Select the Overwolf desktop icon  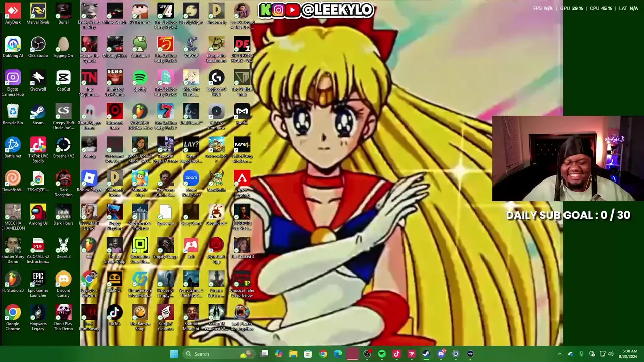pos(38,80)
